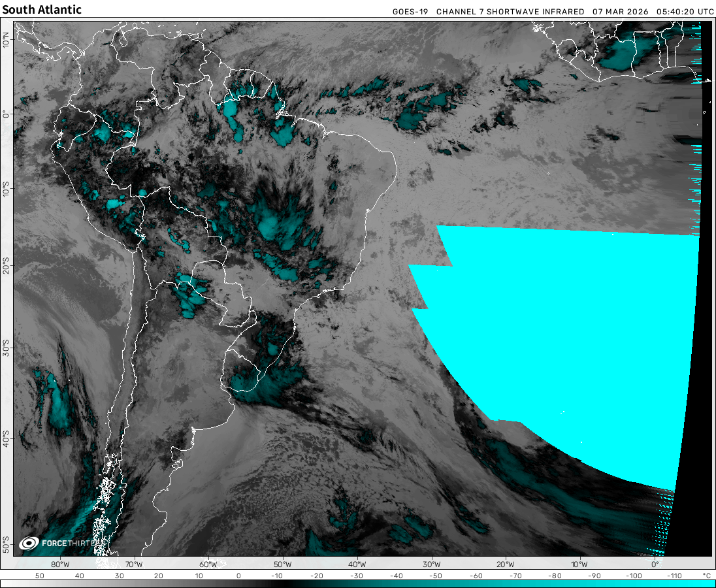Viewport: 716px width, 588px height.
Task: Click the 0° longitude tick label
Action: [x=655, y=564]
